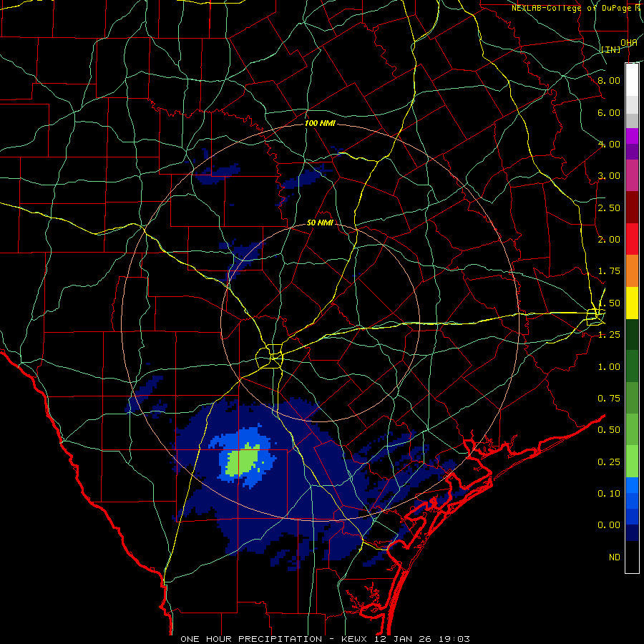Click the 100 NMI range ring label
Image resolution: width=644 pixels, height=644 pixels.
(320, 123)
